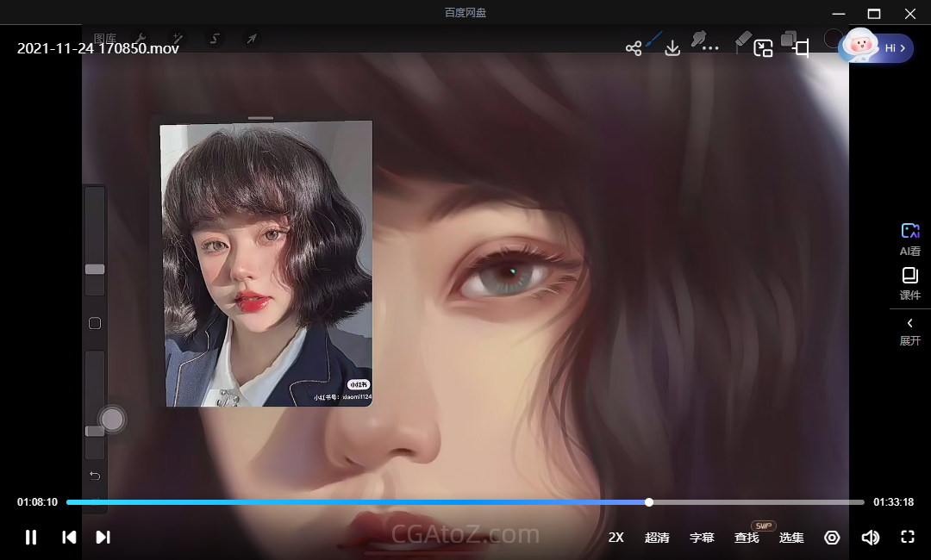The height and width of the screenshot is (560, 931).
Task: Toggle fullscreen mode
Action: 907,537
